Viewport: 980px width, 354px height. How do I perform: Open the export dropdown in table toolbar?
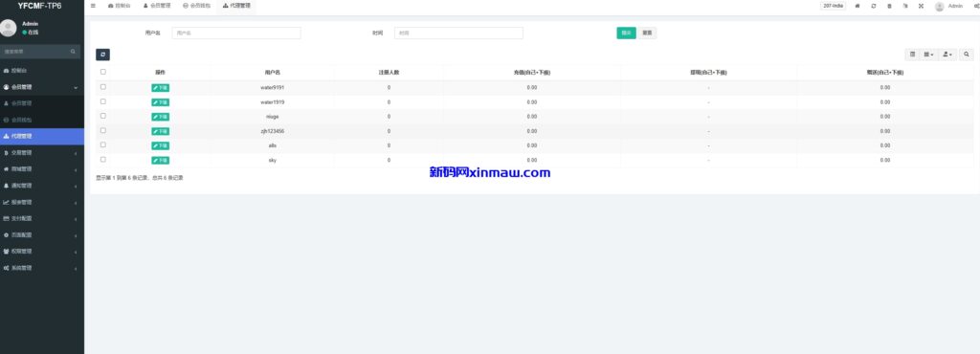pos(948,55)
